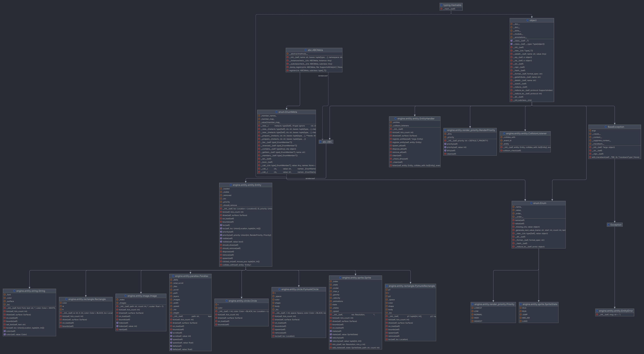This screenshot has height=354, width=644.
Task: Click __subclasscheck__ method in abc.ABCMeta
Action: point(311,64)
